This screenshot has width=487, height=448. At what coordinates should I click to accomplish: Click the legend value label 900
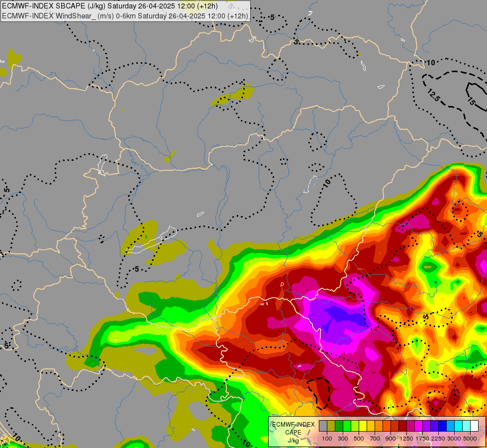[x=390, y=439]
